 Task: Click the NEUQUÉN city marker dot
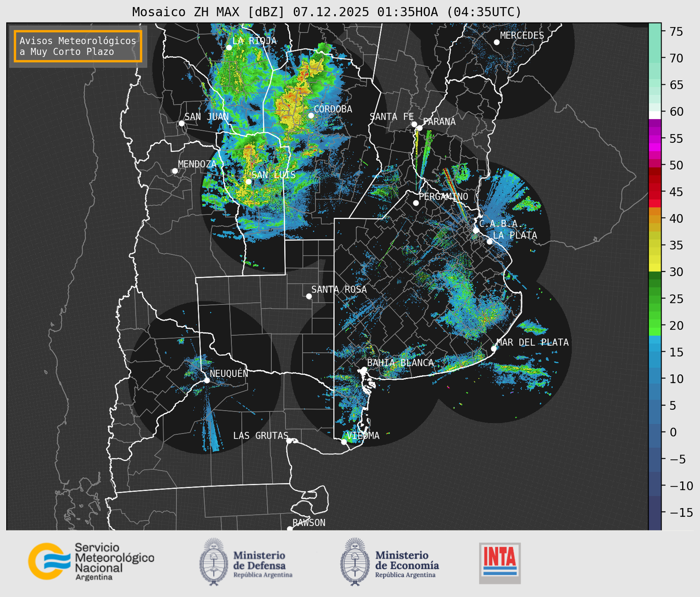tap(207, 380)
